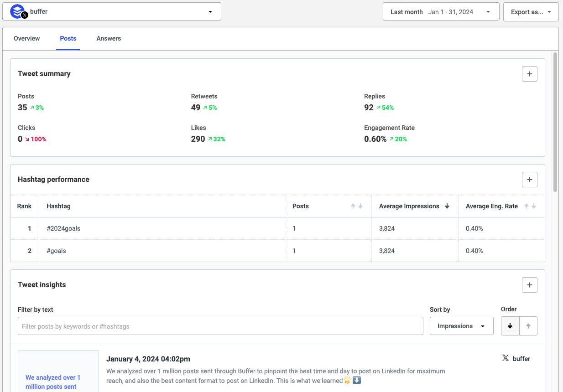The width and height of the screenshot is (563, 392).
Task: Sort hashtags by Average Impressions arrow
Action: [447, 206]
